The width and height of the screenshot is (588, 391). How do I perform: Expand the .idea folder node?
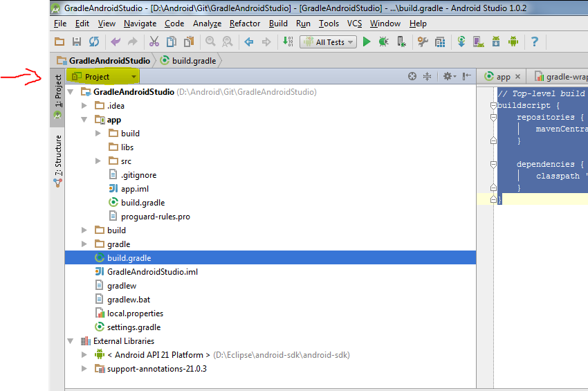coord(84,106)
